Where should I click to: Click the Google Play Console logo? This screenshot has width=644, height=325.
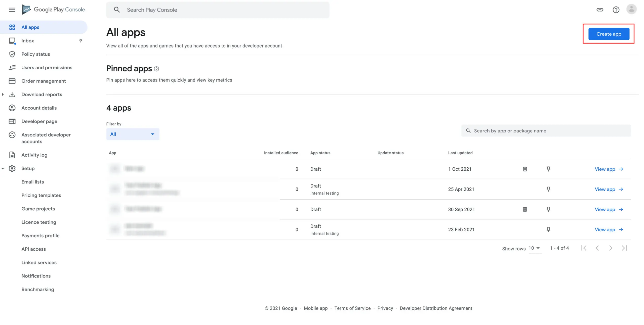click(x=53, y=10)
